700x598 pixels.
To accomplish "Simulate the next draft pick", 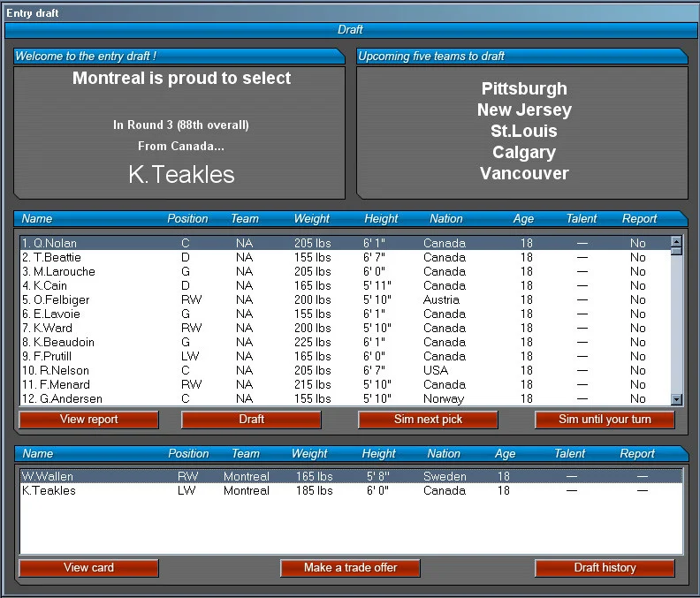I will [428, 420].
